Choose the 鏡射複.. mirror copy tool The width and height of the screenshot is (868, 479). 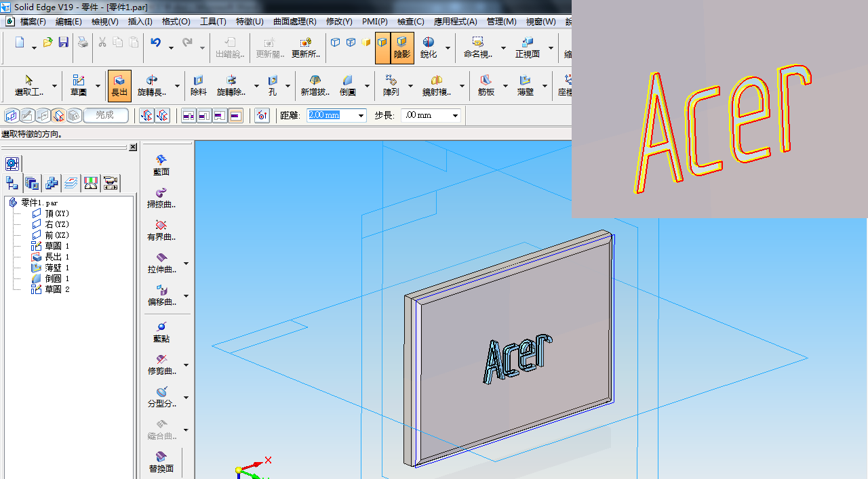click(437, 86)
